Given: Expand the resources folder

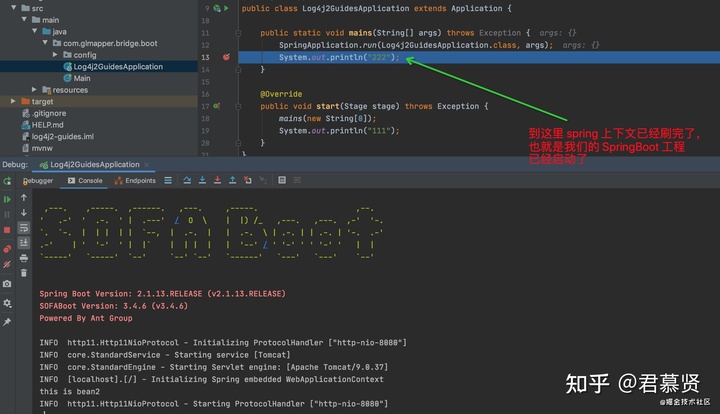Looking at the screenshot, I should (34, 90).
